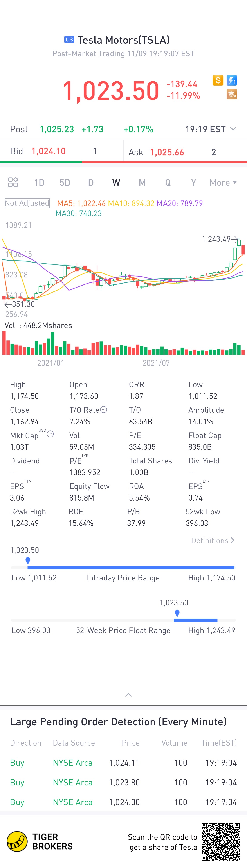Tap the MA5: 1,022.46 indicator label
This screenshot has width=247, height=868.
point(81,203)
